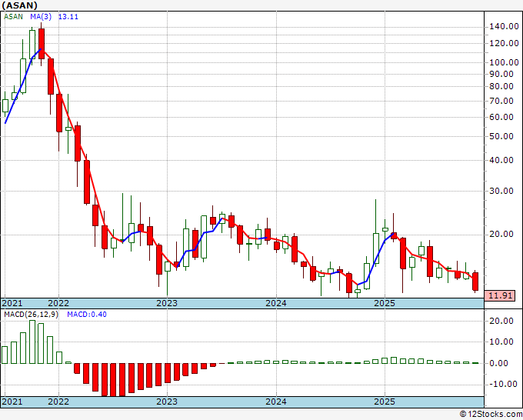Click 2023 on the MACD panel timeline
This screenshot has width=523, height=420.
[x=167, y=402]
